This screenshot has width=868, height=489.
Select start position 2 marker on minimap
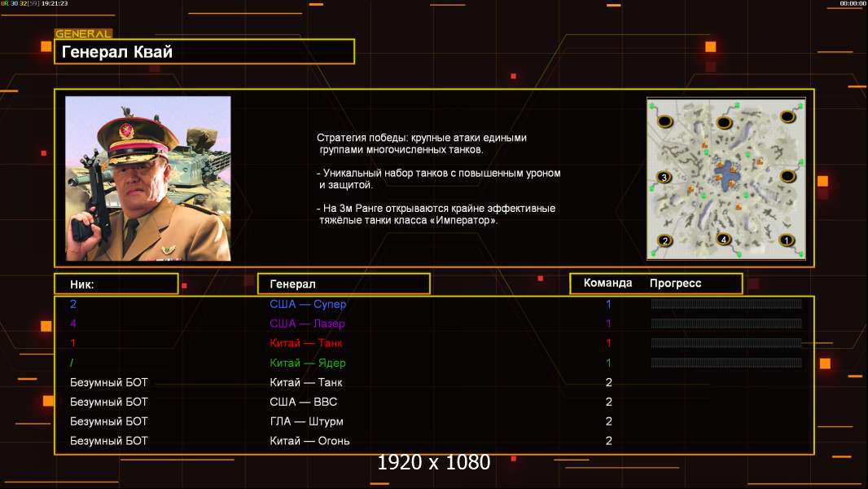(665, 240)
